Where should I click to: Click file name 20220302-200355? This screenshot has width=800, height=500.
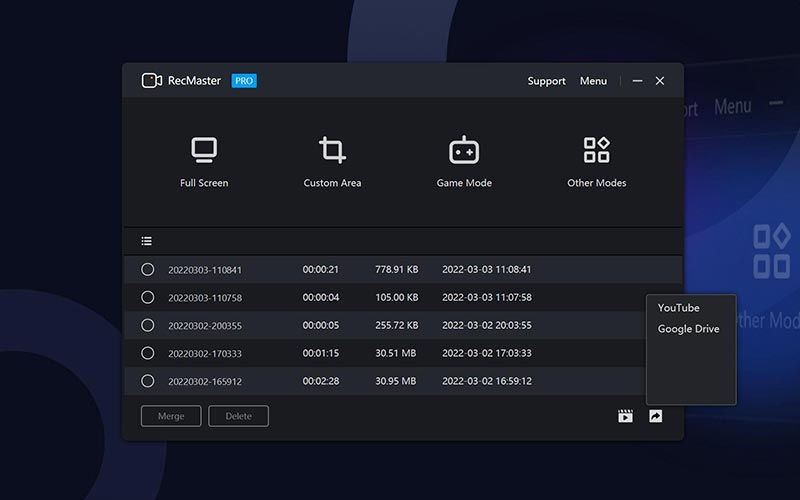coord(205,326)
